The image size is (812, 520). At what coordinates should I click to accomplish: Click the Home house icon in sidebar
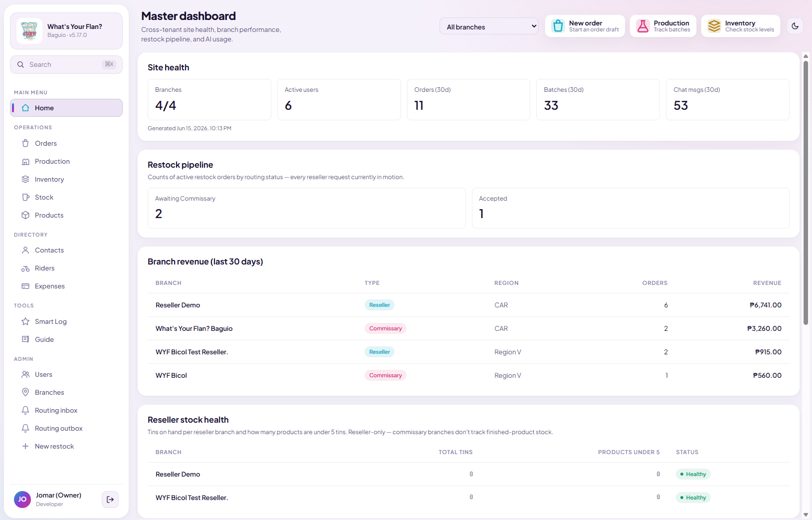(25, 108)
